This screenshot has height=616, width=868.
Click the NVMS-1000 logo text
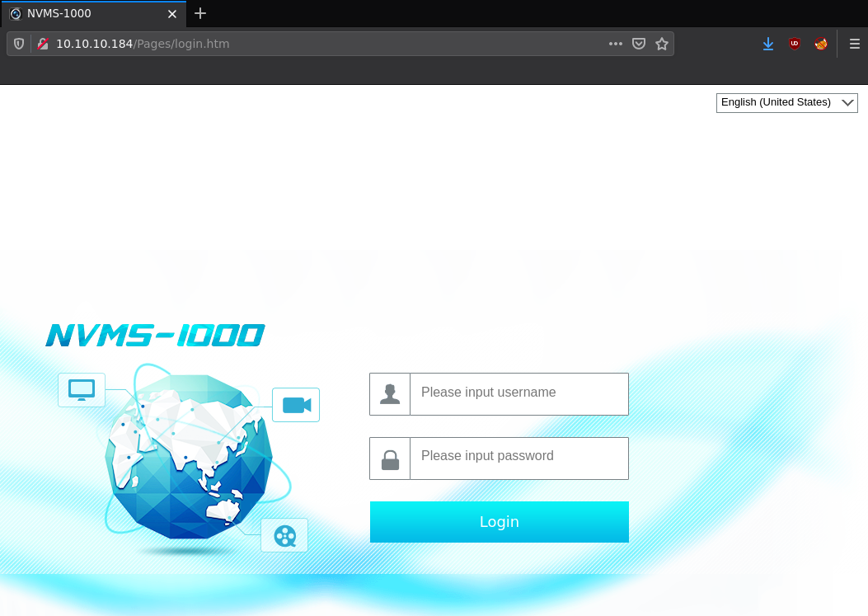pyautogui.click(x=155, y=336)
